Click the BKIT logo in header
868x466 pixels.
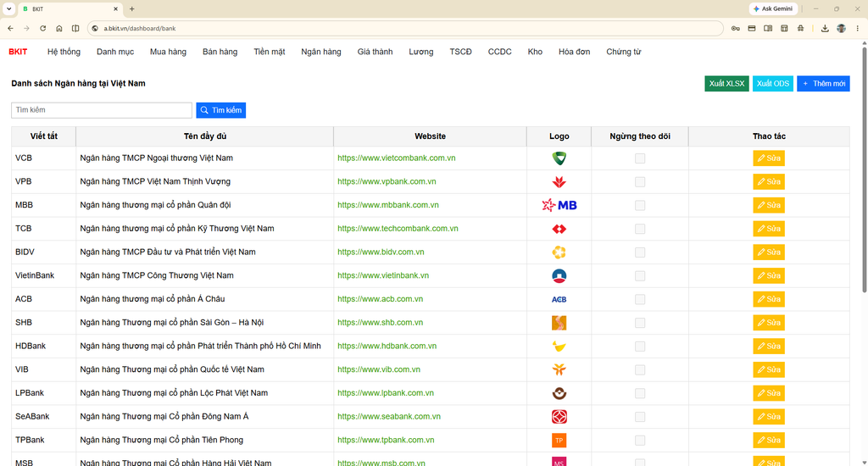(18, 52)
